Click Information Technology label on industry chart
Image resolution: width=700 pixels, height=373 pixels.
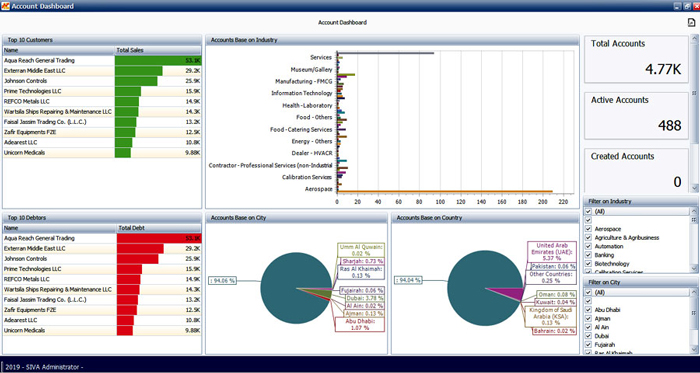pos(302,93)
